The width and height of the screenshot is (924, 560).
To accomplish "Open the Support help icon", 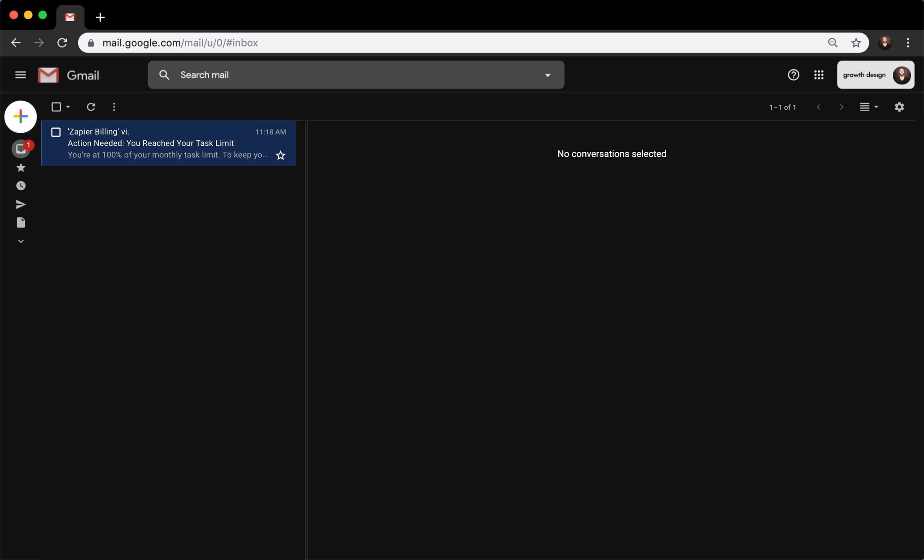I will point(793,75).
